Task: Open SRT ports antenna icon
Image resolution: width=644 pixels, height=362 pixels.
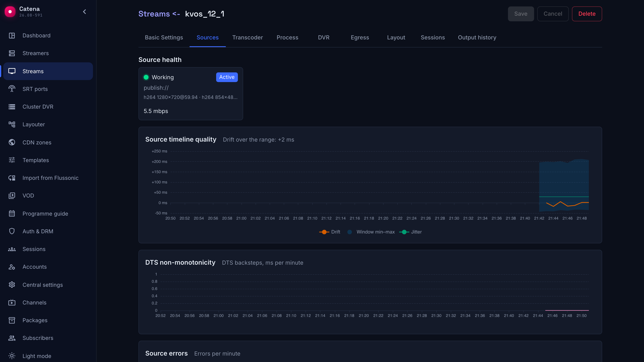Action: point(12,89)
